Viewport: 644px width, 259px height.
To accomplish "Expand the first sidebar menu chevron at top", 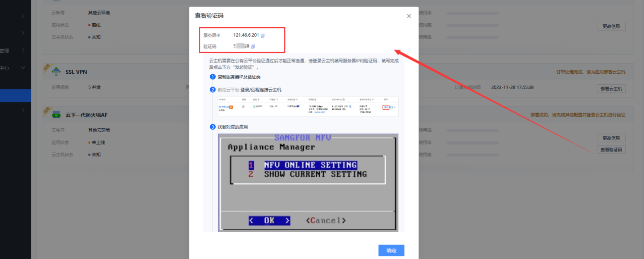I will tap(23, 16).
